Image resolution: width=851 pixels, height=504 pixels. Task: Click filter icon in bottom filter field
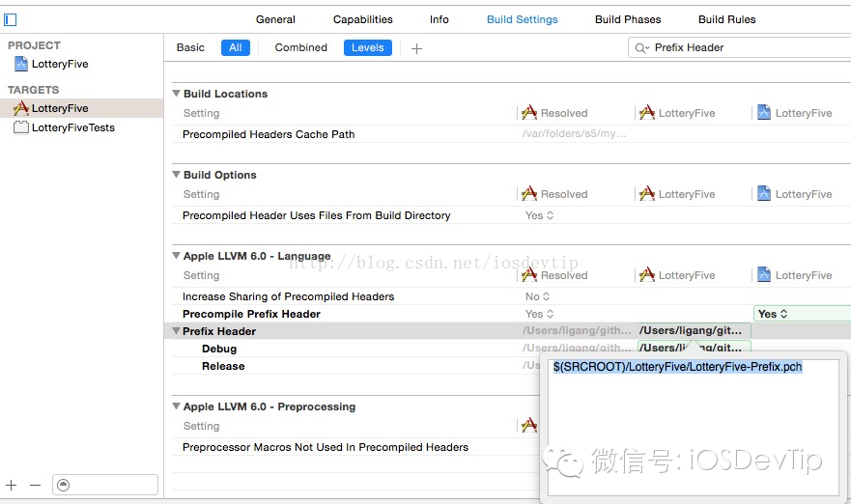pos(64,485)
